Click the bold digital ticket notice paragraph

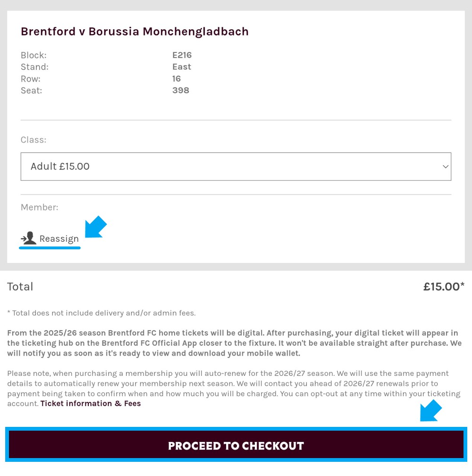235,343
